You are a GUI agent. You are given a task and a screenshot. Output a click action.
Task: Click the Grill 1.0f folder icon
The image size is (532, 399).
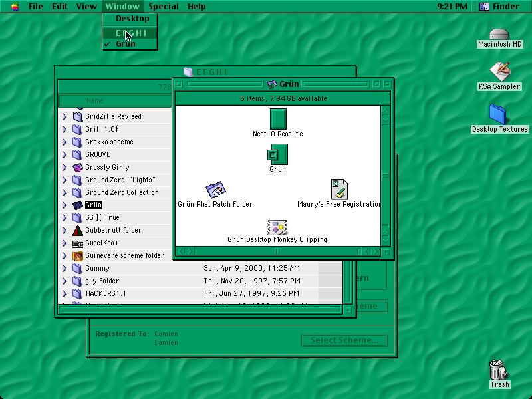(78, 129)
